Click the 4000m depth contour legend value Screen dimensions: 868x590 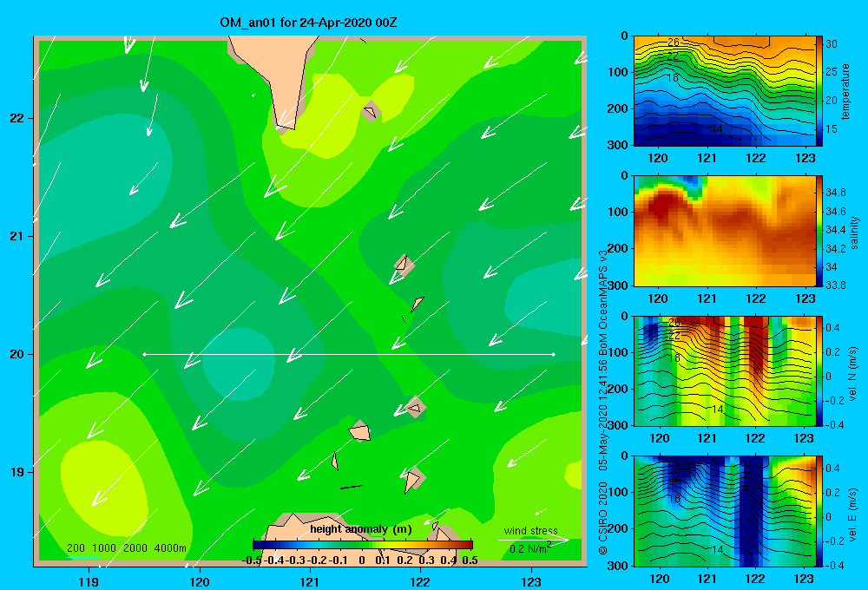(170, 548)
